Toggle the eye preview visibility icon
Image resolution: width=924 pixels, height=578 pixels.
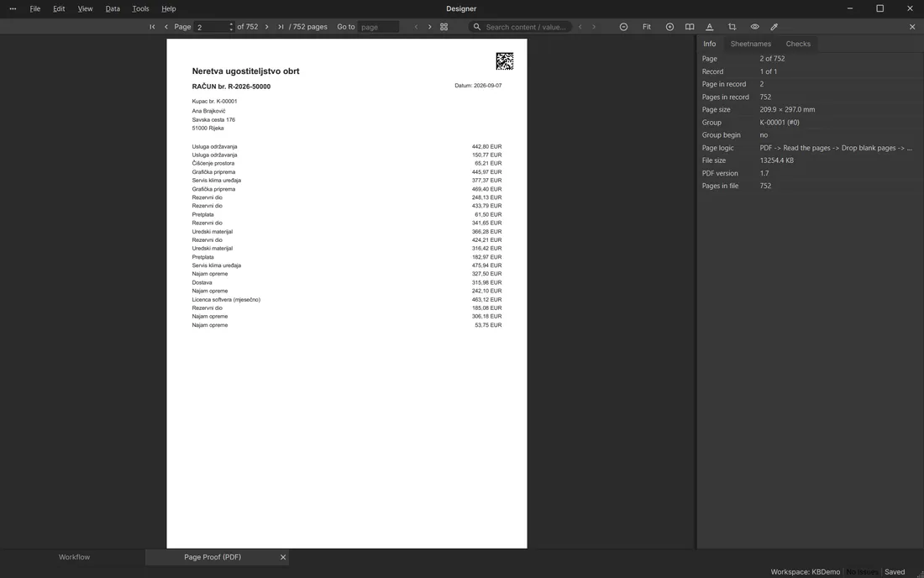click(x=754, y=27)
